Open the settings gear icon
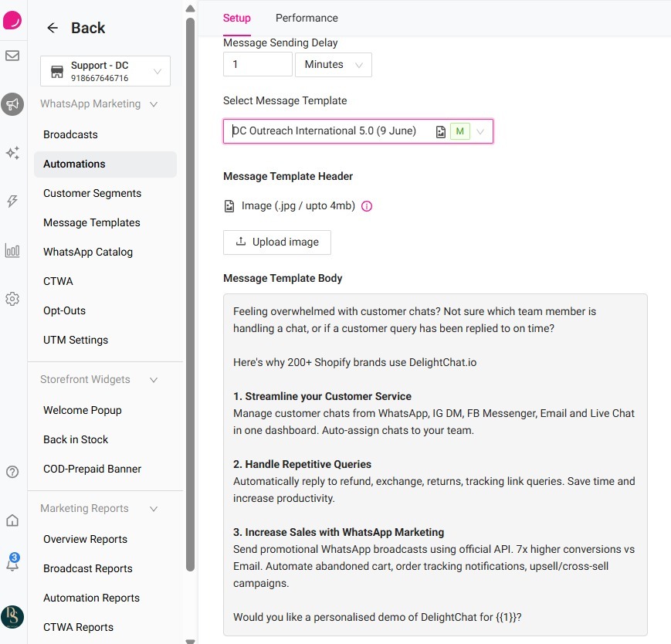 click(12, 299)
